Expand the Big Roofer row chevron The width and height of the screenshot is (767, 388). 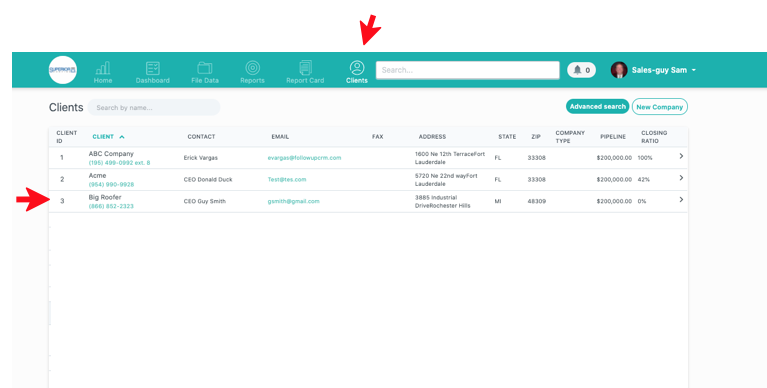(x=681, y=200)
